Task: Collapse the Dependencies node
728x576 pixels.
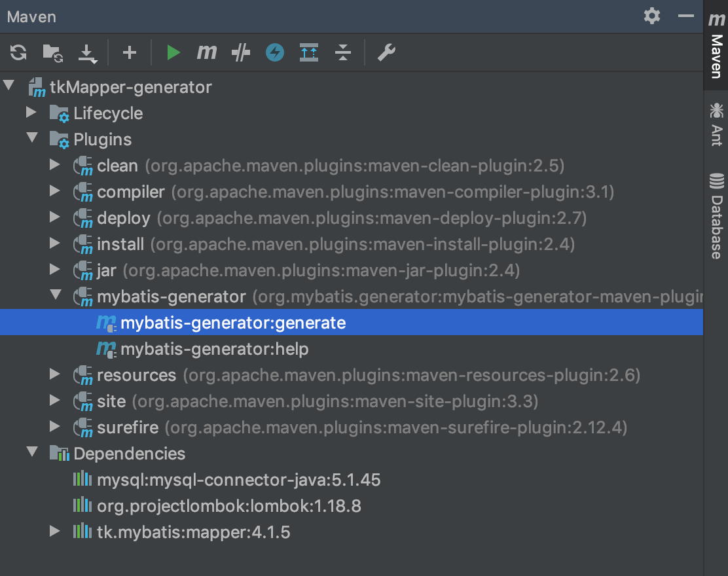Action: (32, 452)
